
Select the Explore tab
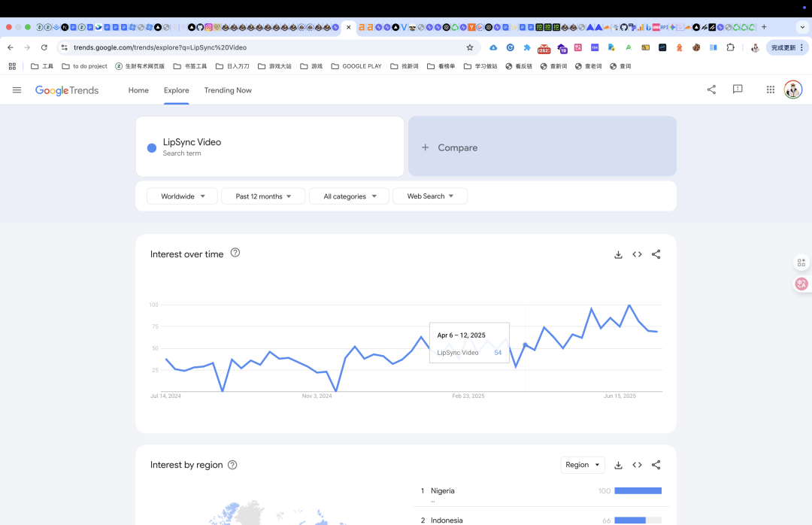pyautogui.click(x=176, y=90)
